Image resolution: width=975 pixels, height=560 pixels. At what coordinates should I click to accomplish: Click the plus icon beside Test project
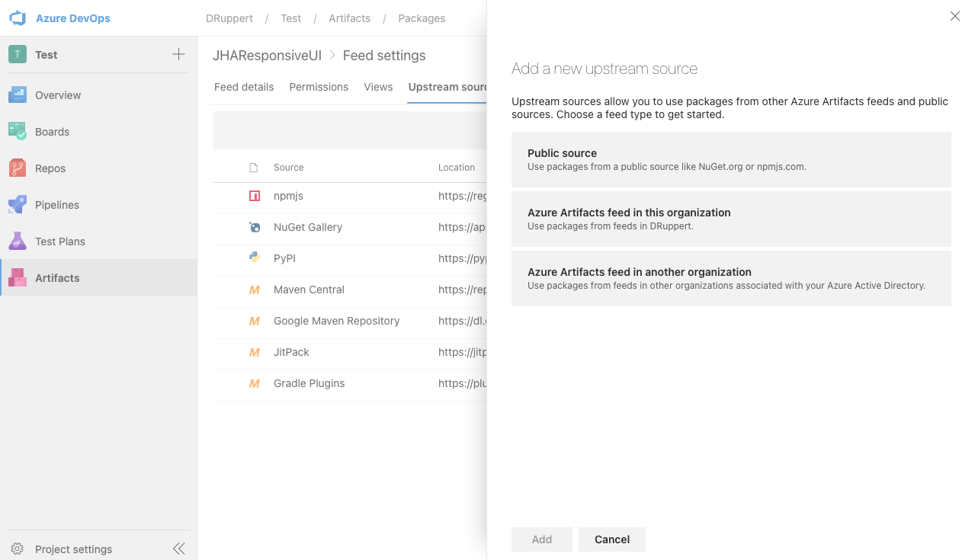(178, 54)
